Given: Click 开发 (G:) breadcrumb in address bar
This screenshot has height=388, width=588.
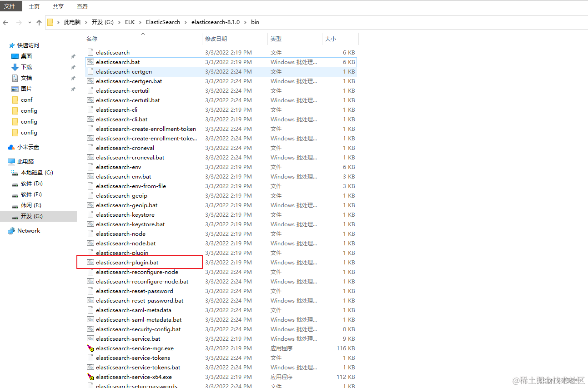Looking at the screenshot, I should tap(102, 22).
